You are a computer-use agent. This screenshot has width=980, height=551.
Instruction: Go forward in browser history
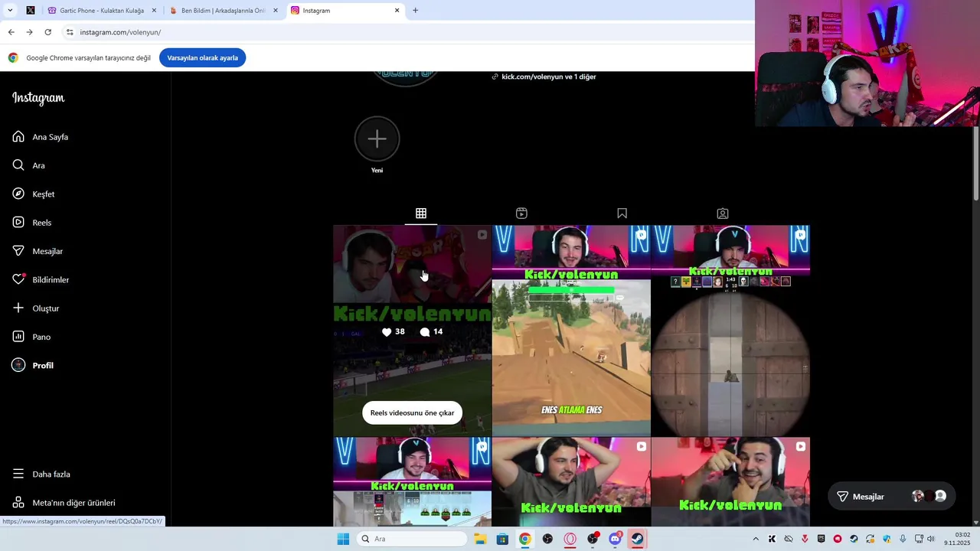coord(29,32)
